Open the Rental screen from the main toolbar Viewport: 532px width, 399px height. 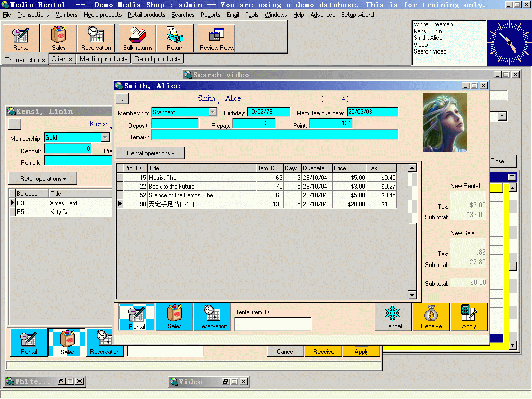click(x=21, y=38)
